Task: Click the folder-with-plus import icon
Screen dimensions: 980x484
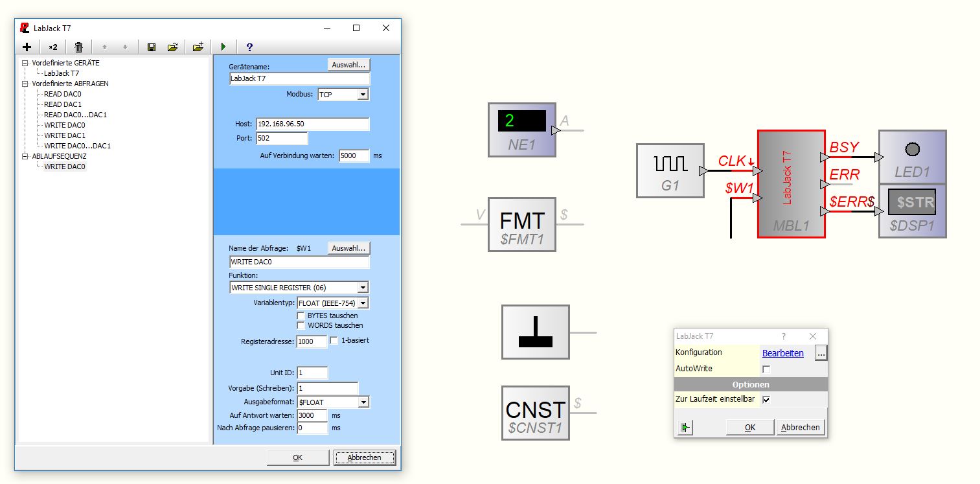Action: pos(198,47)
